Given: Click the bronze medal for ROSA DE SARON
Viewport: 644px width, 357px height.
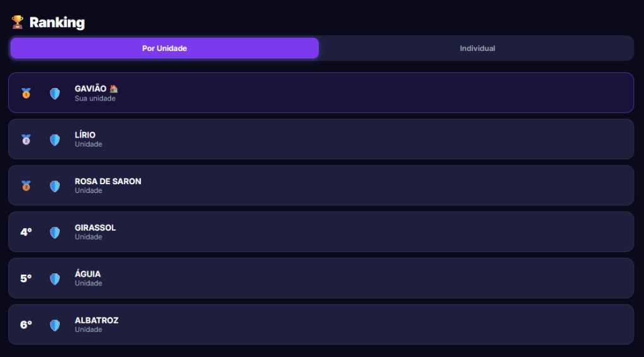Looking at the screenshot, I should (x=26, y=186).
